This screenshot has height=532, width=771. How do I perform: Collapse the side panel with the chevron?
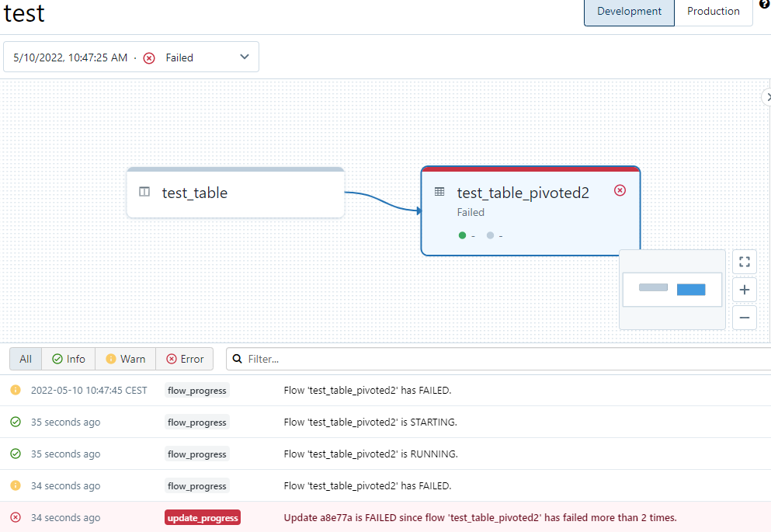point(766,97)
